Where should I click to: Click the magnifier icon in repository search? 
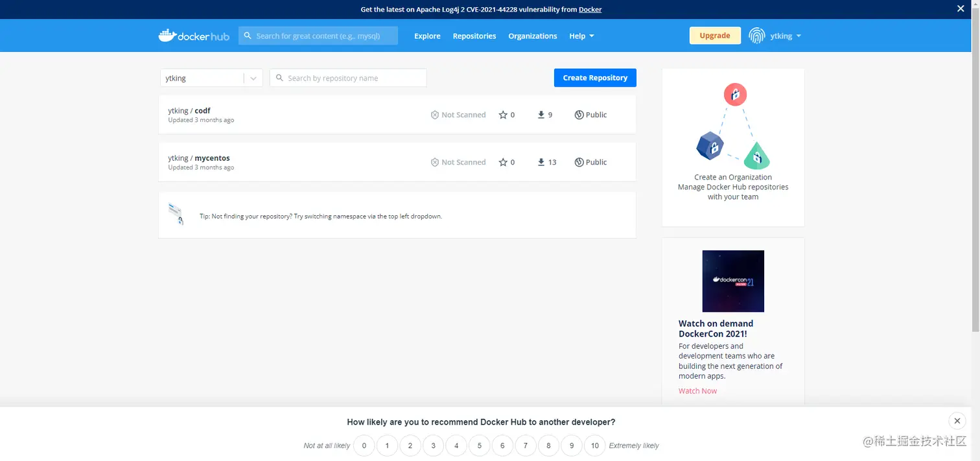279,78
